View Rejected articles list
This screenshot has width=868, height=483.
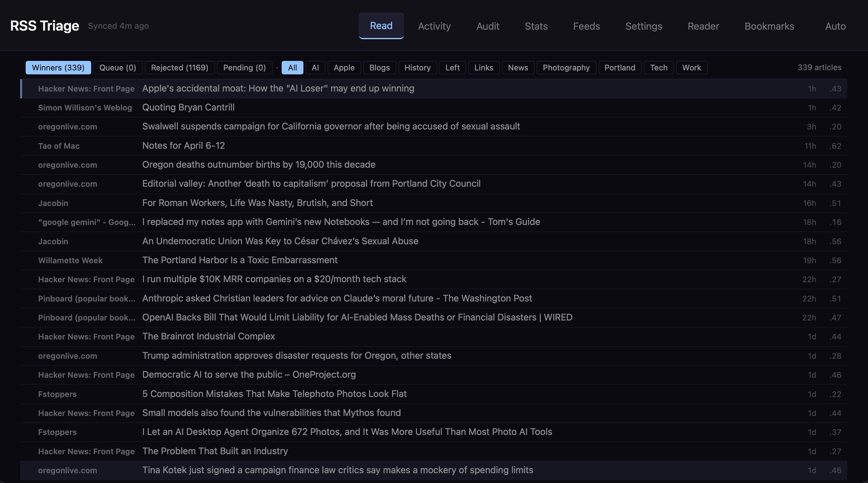179,68
